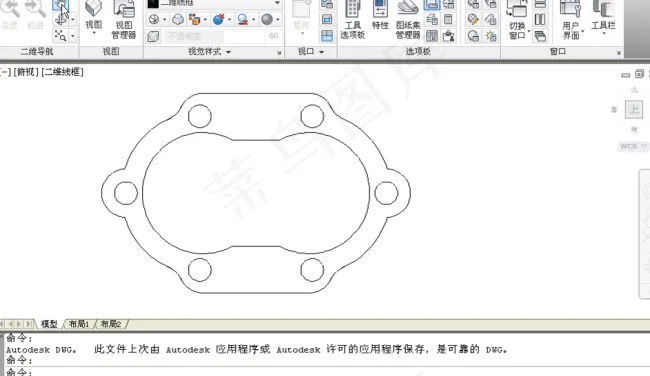The width and height of the screenshot is (650, 376).
Task: Open 窗口 panel dialog launcher arrow
Action: tap(618, 53)
